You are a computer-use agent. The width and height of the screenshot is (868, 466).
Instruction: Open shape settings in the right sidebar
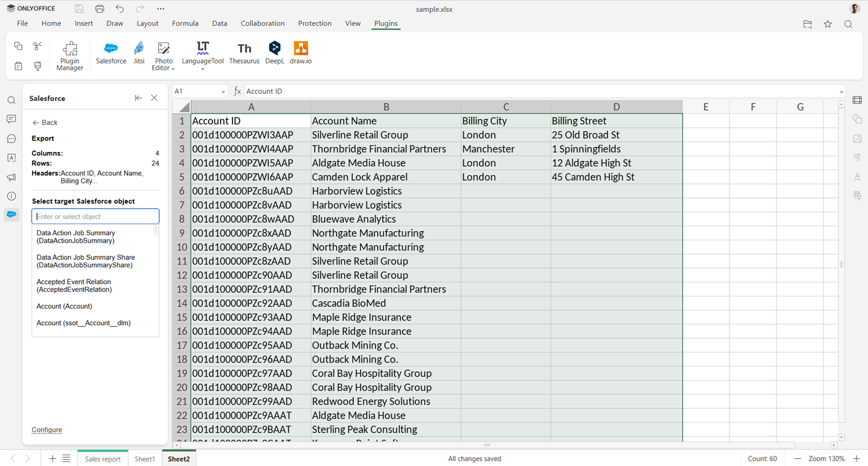[857, 119]
